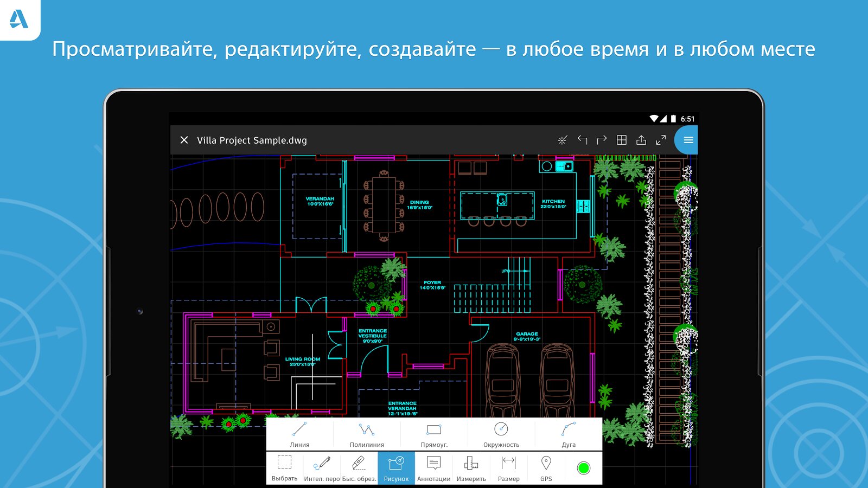Activate the Дуга arc tool
The height and width of the screenshot is (488, 868).
pos(569,434)
